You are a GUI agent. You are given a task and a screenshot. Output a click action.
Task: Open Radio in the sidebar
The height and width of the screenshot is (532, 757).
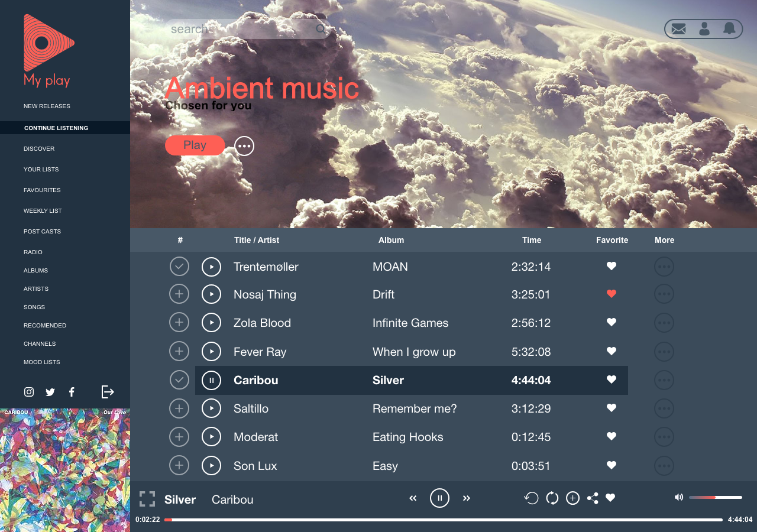point(33,252)
